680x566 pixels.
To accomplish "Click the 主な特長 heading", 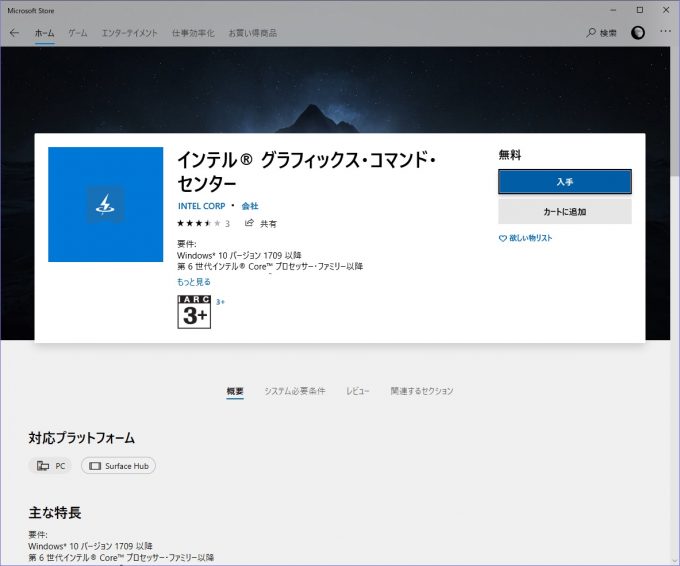I will [x=55, y=513].
